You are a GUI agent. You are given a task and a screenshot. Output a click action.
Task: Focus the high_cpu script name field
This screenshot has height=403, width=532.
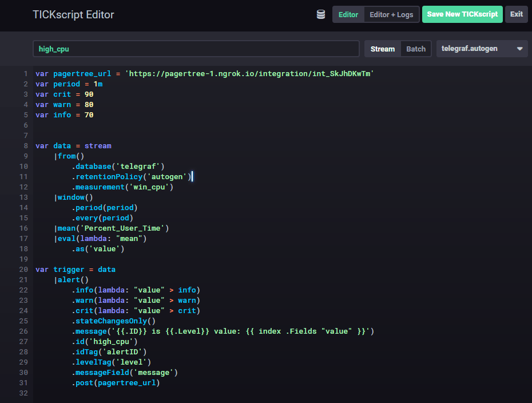click(x=196, y=49)
